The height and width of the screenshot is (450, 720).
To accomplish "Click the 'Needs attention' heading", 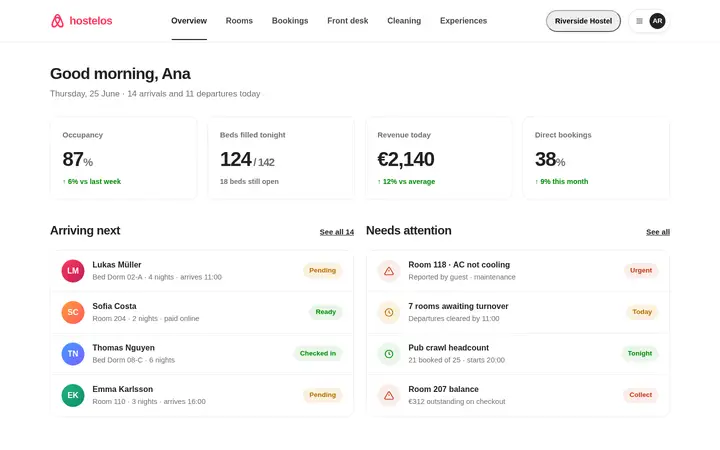I will 409,231.
